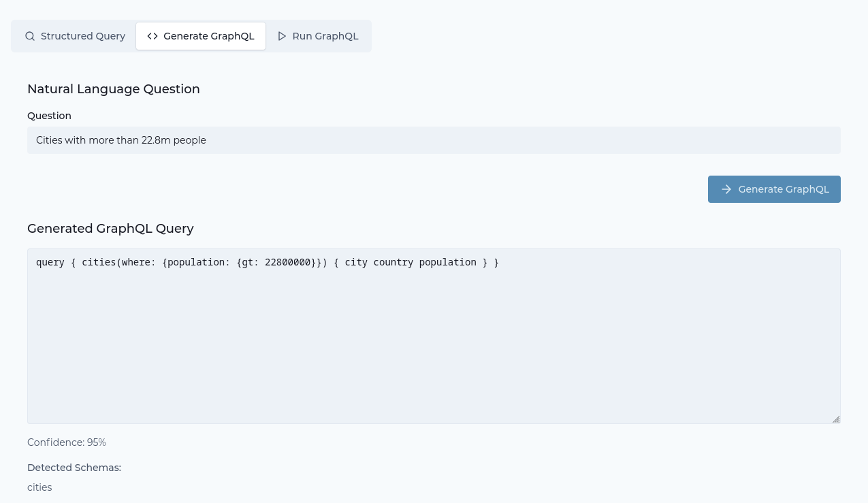Select the Generate GraphQL tab
The height and width of the screenshot is (503, 868).
pyautogui.click(x=201, y=36)
